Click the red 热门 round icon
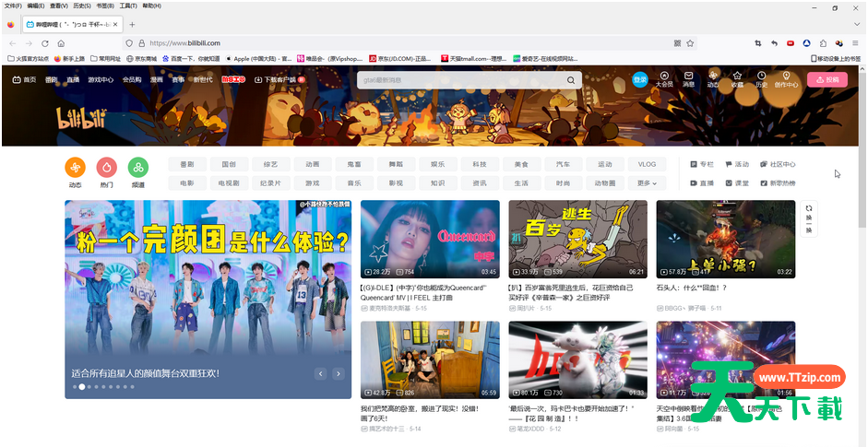Viewport: 868px width, 447px height. pyautogui.click(x=107, y=167)
